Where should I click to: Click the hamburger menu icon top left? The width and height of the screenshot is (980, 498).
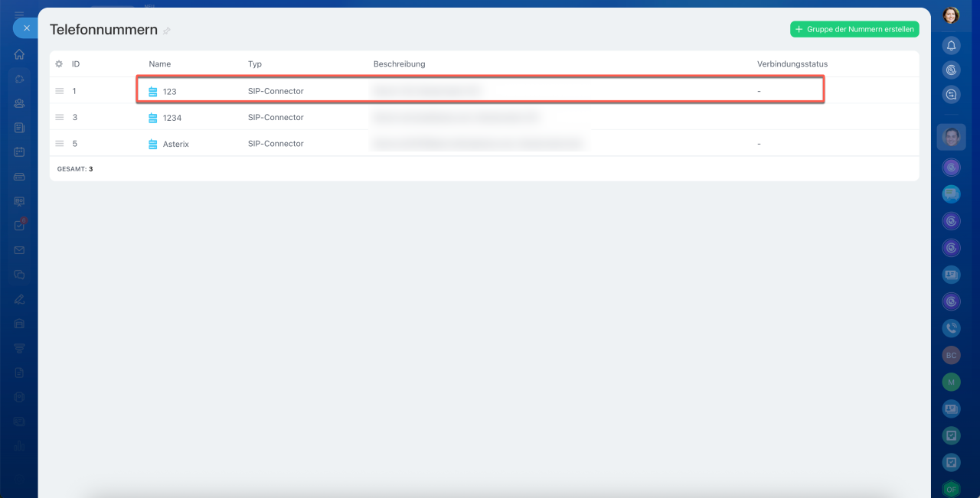click(19, 15)
